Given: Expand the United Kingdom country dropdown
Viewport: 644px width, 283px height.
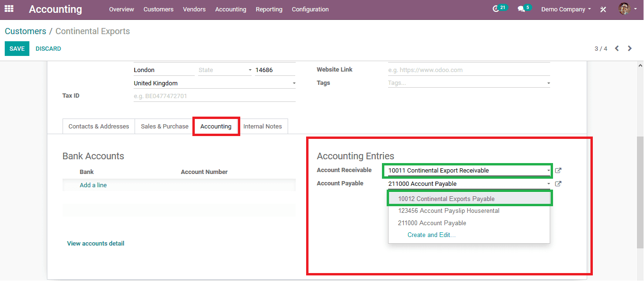Looking at the screenshot, I should click(294, 83).
